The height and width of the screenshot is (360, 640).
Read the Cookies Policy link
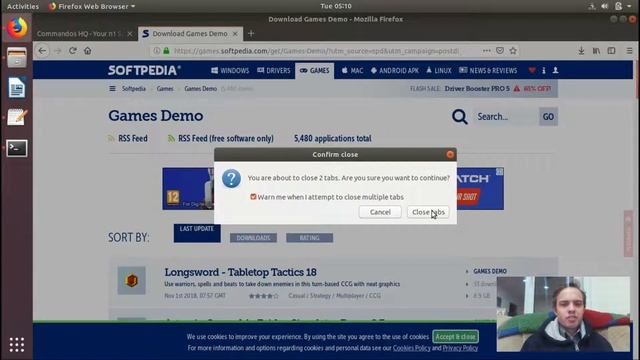411,348
